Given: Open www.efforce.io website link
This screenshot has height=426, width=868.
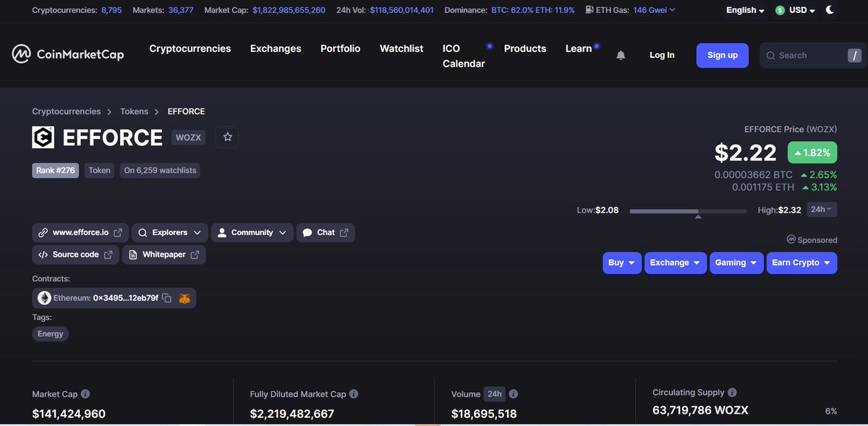Looking at the screenshot, I should pyautogui.click(x=80, y=233).
